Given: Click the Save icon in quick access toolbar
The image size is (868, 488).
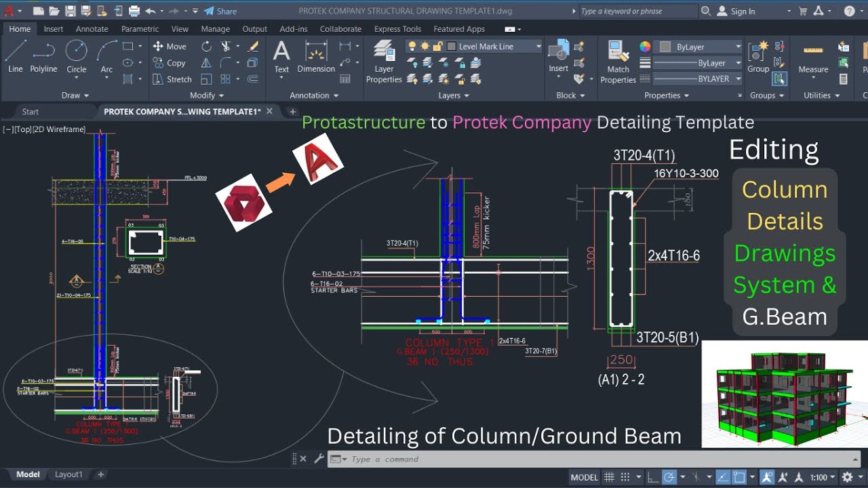Looking at the screenshot, I should (71, 11).
